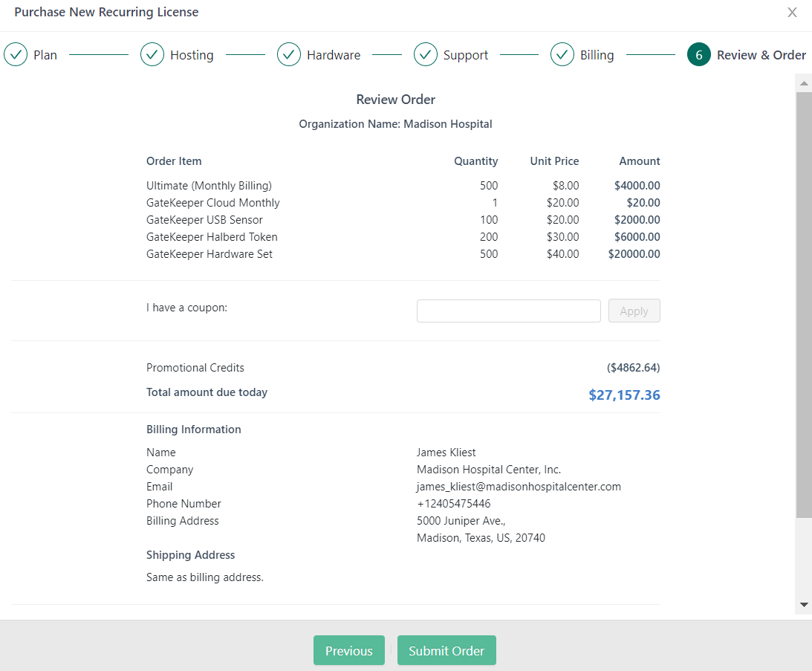Select the Review & Order step label

point(761,55)
